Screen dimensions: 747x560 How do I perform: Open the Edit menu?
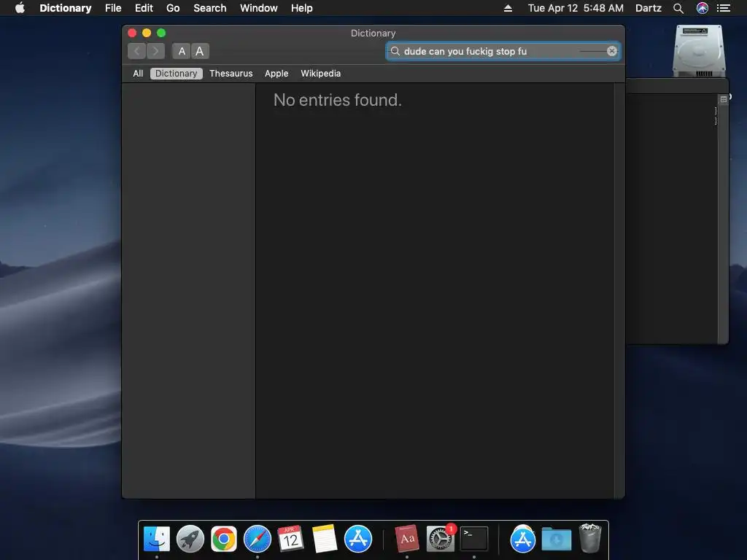[x=144, y=8]
